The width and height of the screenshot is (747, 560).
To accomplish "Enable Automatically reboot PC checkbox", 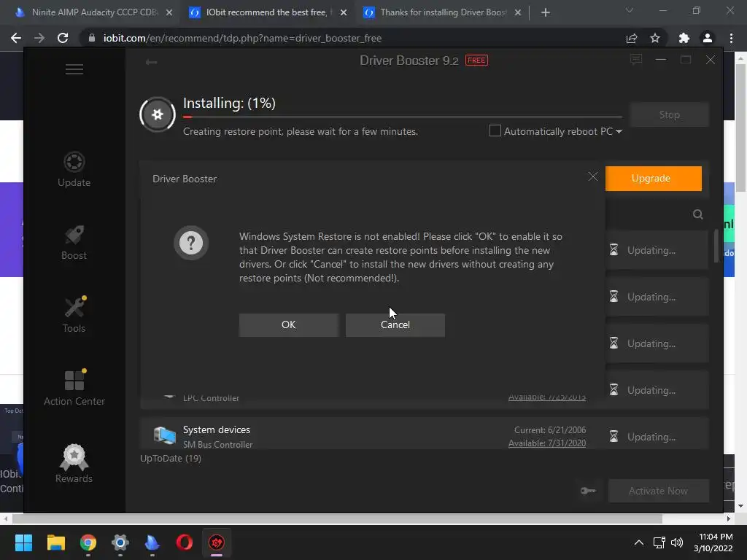I will click(x=495, y=131).
